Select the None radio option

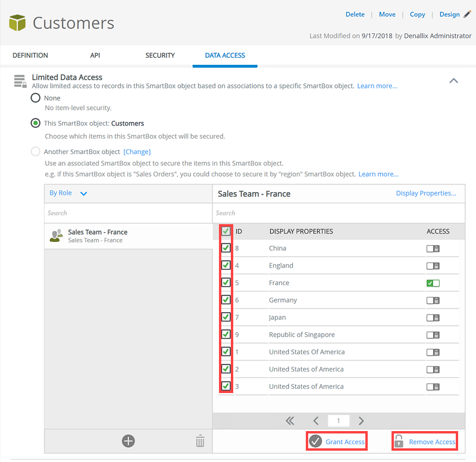(x=36, y=98)
